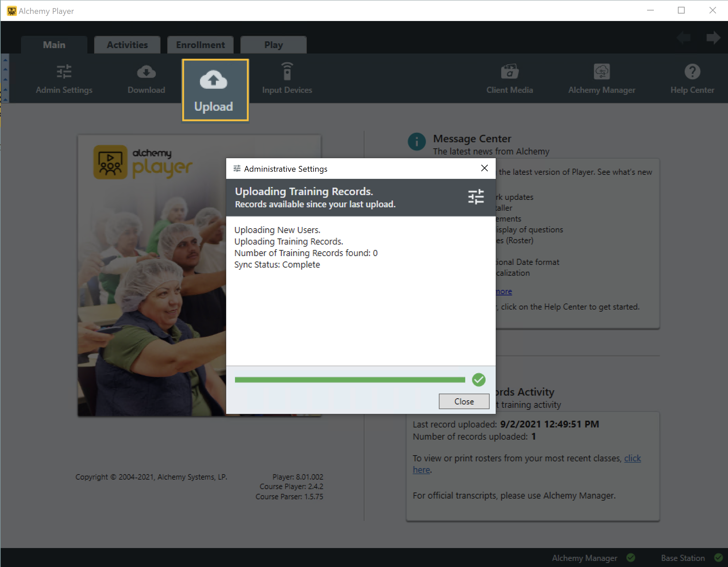This screenshot has height=567, width=728.
Task: Open the Help Center question icon
Action: 692,71
